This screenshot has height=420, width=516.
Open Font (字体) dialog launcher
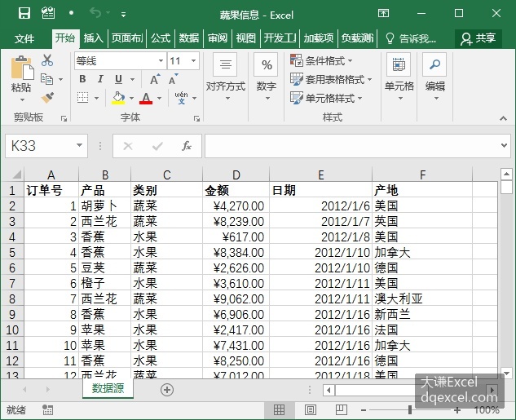(x=196, y=118)
